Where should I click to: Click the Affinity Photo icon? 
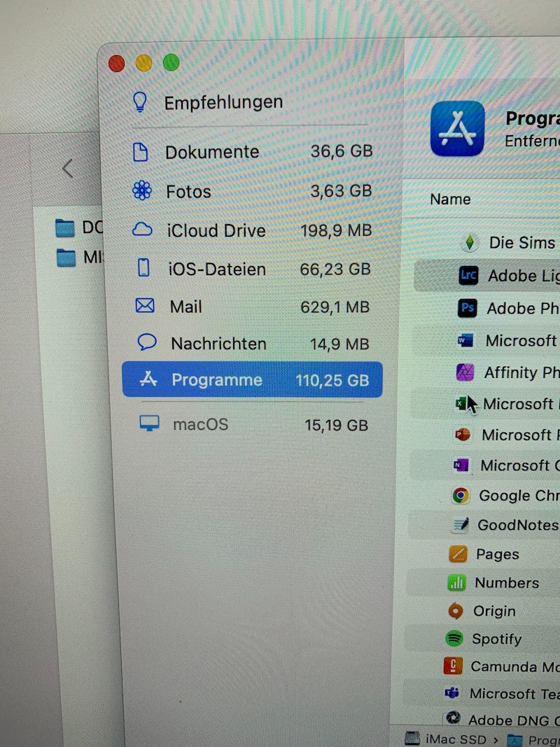coord(465,372)
